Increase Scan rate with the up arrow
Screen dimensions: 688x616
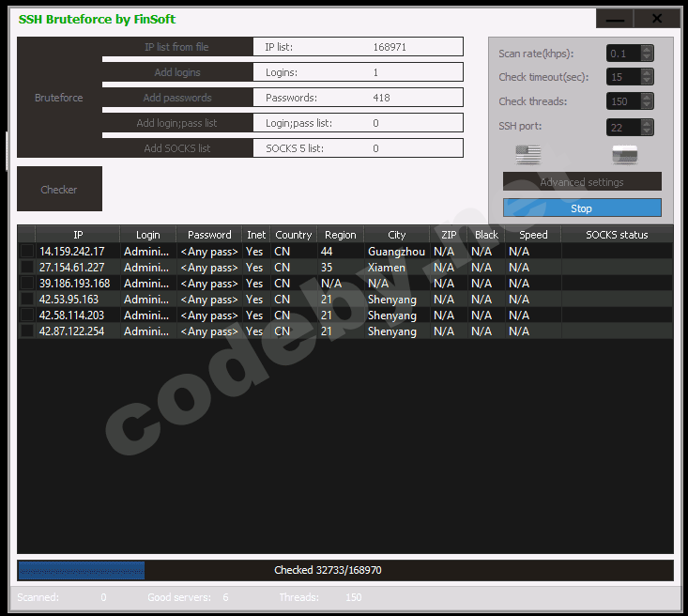(x=647, y=50)
